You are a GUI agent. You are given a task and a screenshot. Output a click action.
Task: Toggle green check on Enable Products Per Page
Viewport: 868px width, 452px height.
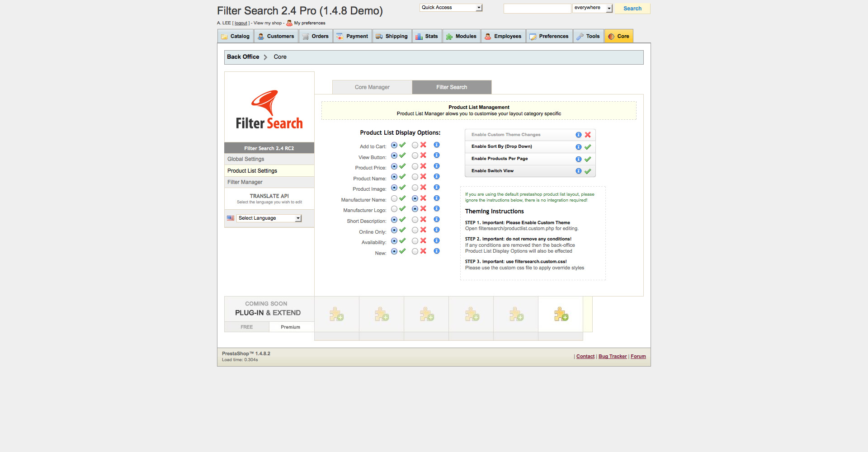pos(588,159)
